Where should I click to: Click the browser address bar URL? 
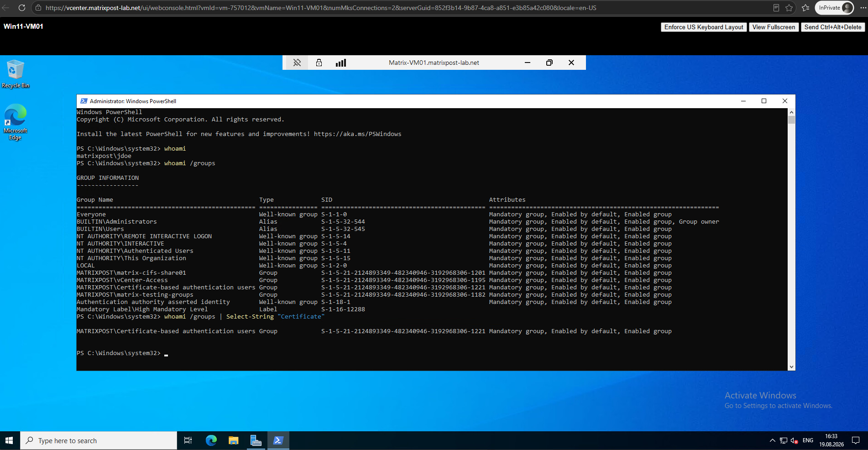point(321,8)
